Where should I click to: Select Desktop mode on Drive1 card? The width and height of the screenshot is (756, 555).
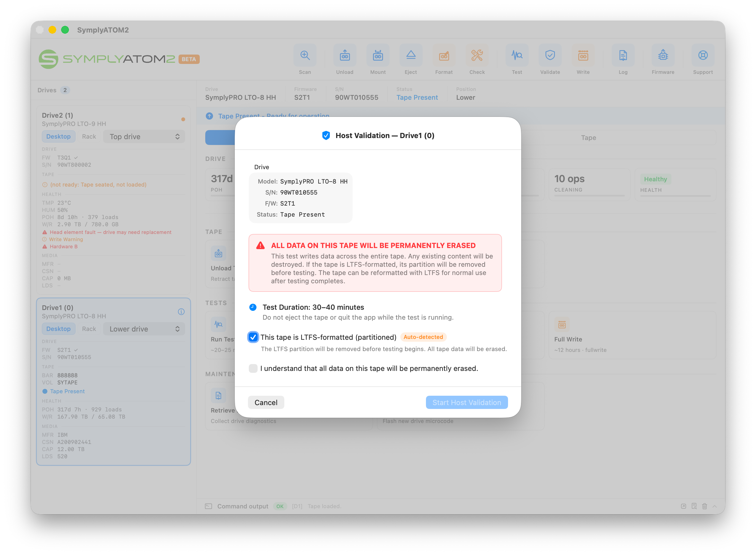coord(58,329)
